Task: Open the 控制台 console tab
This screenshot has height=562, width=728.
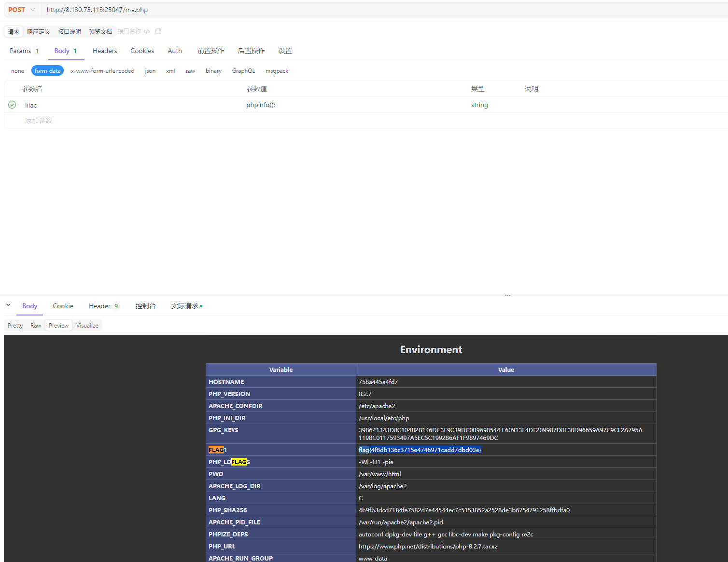Action: pyautogui.click(x=145, y=306)
